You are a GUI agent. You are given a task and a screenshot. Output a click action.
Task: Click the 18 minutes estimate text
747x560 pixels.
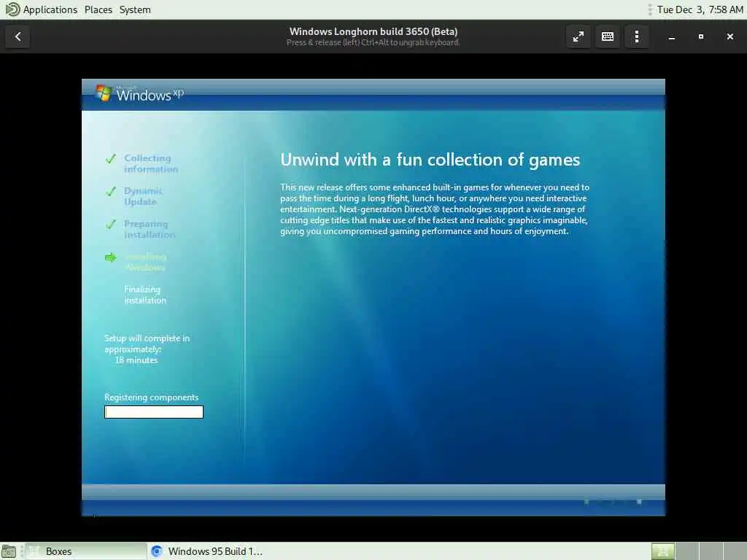tap(136, 360)
